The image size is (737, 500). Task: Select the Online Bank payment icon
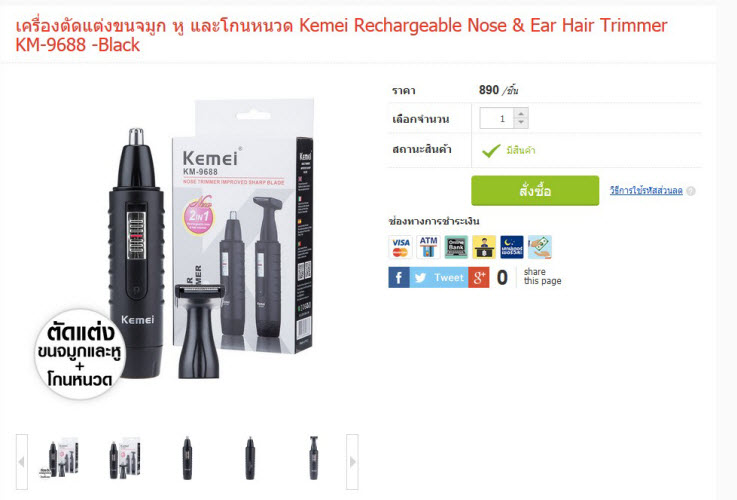coord(456,247)
